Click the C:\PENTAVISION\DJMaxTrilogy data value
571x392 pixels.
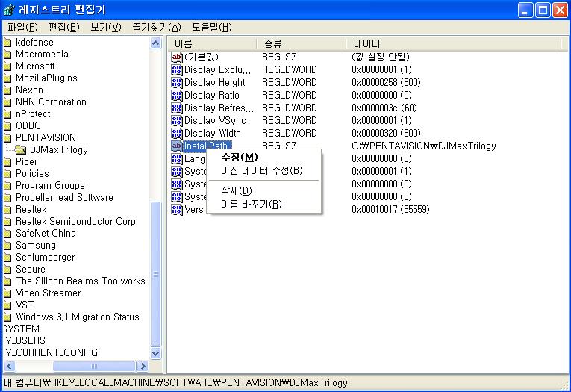pyautogui.click(x=424, y=146)
